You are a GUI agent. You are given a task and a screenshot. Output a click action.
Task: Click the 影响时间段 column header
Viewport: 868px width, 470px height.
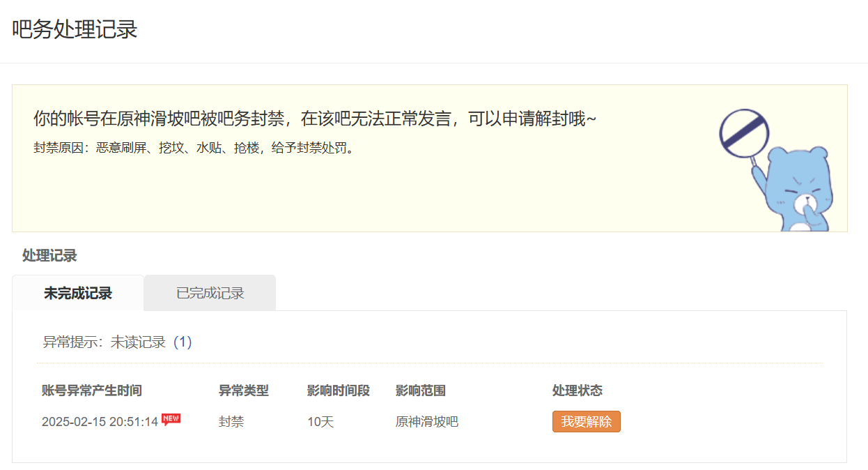coord(339,391)
